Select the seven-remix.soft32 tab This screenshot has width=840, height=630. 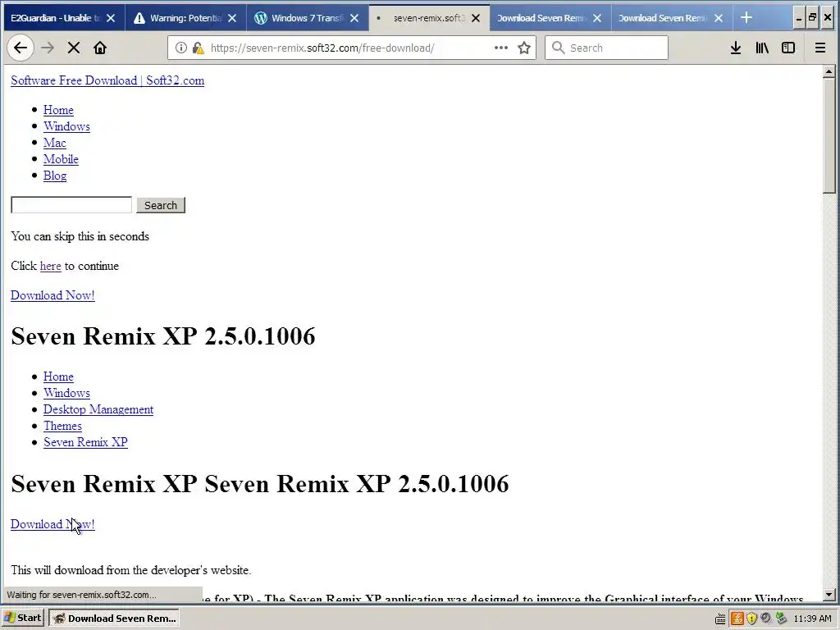click(x=428, y=18)
